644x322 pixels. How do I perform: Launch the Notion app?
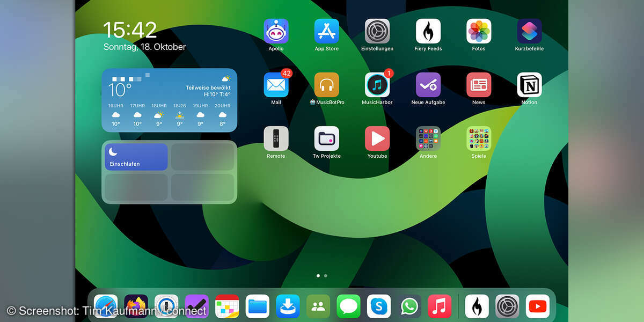tap(529, 85)
